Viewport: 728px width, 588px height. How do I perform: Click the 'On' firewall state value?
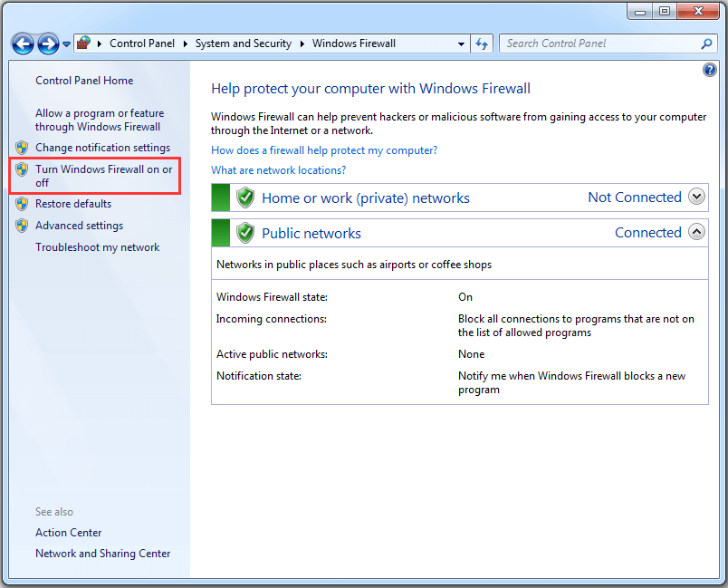pos(465,297)
